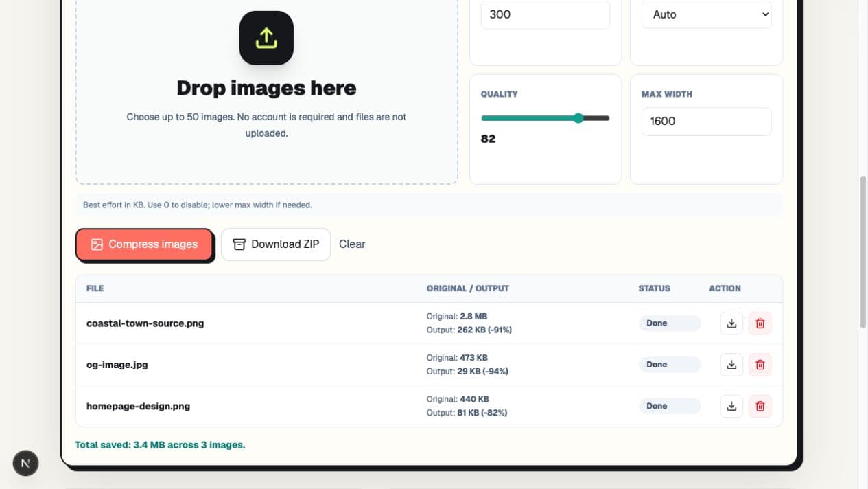Click the MAX WIDTH label

click(667, 94)
